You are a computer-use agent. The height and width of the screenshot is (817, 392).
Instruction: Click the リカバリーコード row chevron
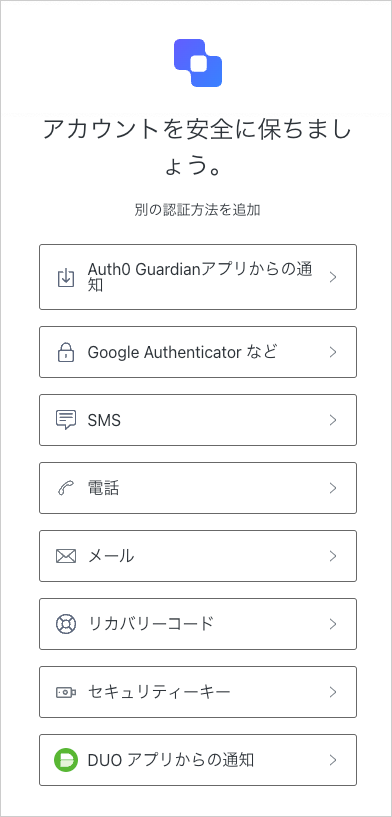[333, 624]
